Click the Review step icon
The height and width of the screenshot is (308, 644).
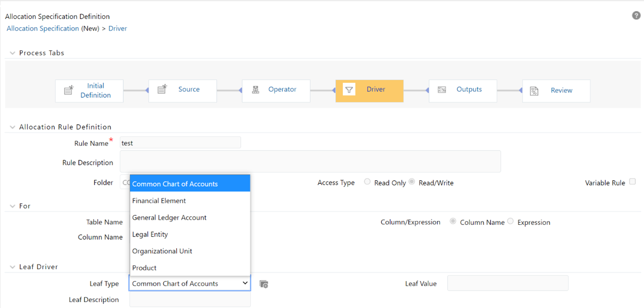tap(534, 91)
